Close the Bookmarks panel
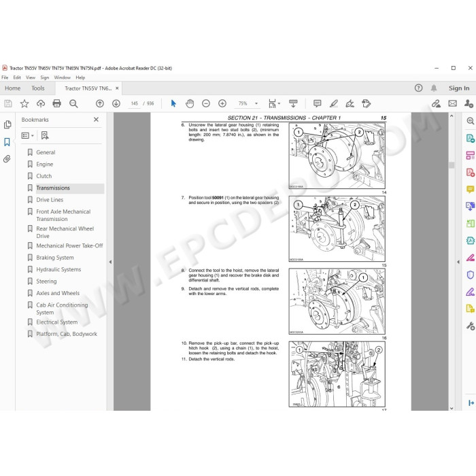Viewport: 476px width, 476px height. 97,120
